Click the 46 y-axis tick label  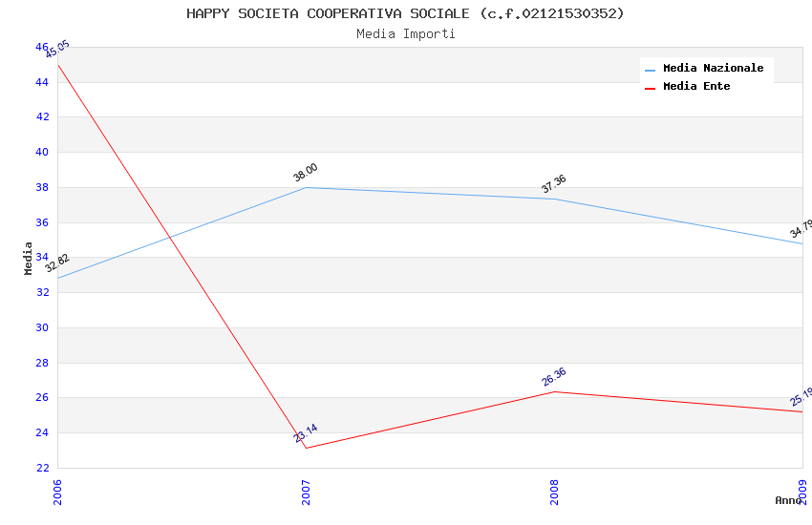coord(42,47)
